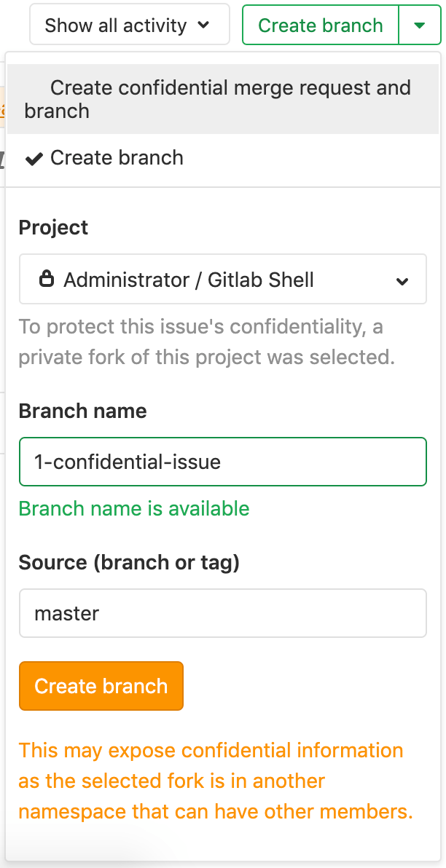Viewport: 446px width, 868px height.
Task: Click the Source input containing master
Action: click(223, 613)
